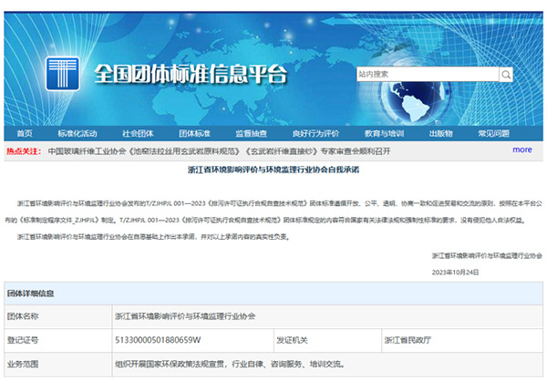Click the more link in hot topics
Viewport: 547px width, 392px height.
point(521,150)
